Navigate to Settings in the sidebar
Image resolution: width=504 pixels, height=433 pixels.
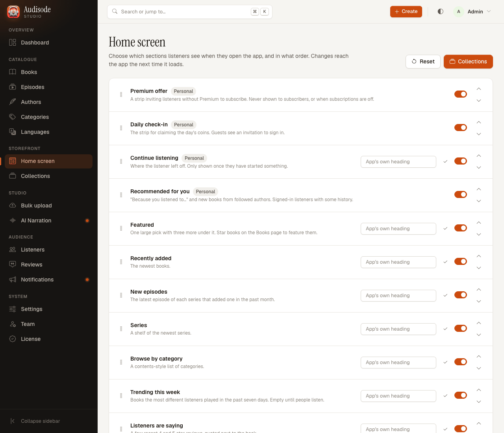point(49,309)
